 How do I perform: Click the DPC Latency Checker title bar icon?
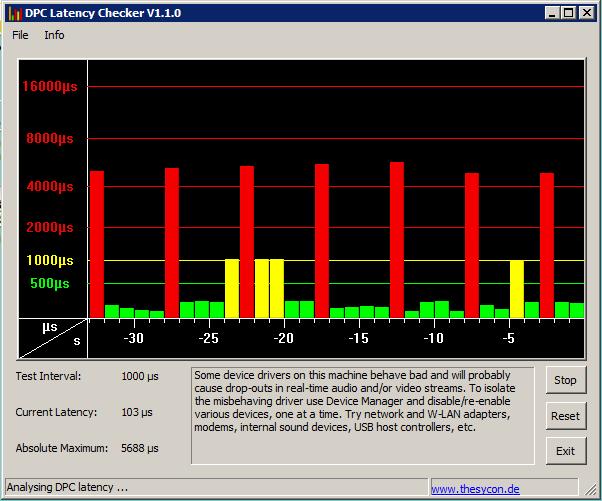[x=15, y=13]
